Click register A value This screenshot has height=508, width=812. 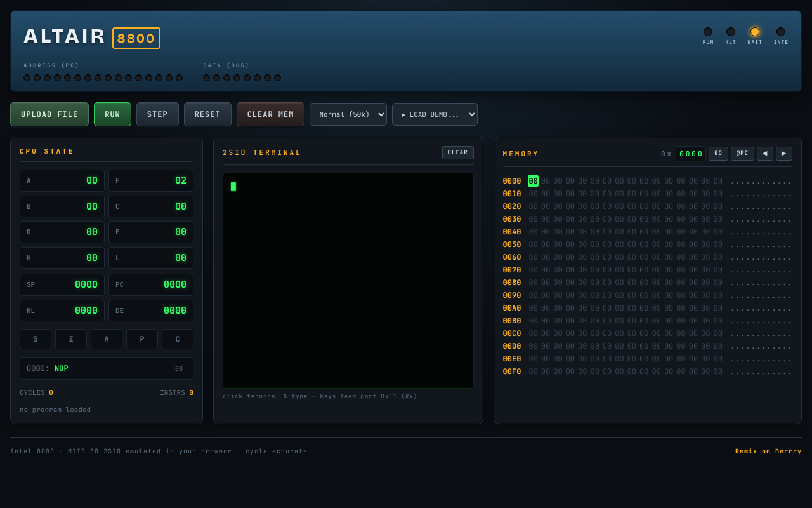pos(92,180)
